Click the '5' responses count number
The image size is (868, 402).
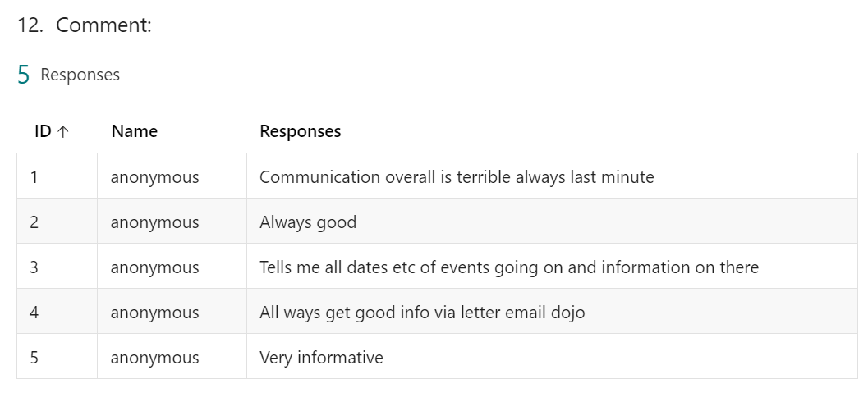(23, 75)
